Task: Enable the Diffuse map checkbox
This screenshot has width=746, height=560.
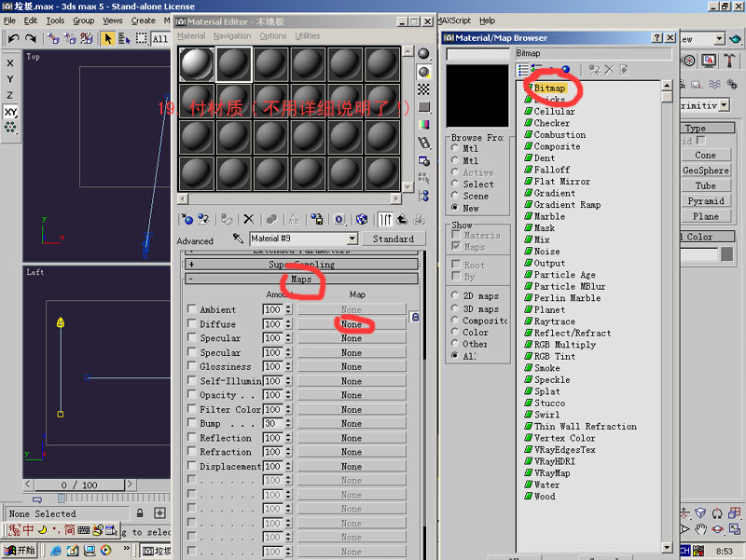Action: point(192,323)
